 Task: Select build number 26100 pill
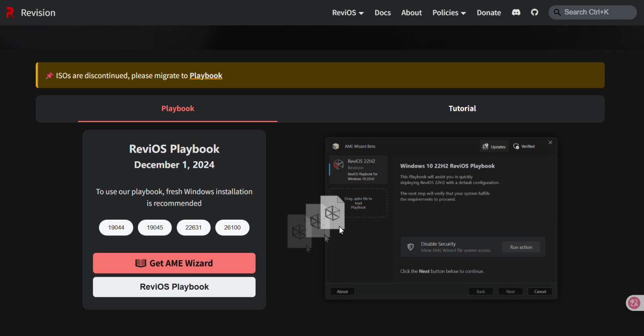point(232,228)
